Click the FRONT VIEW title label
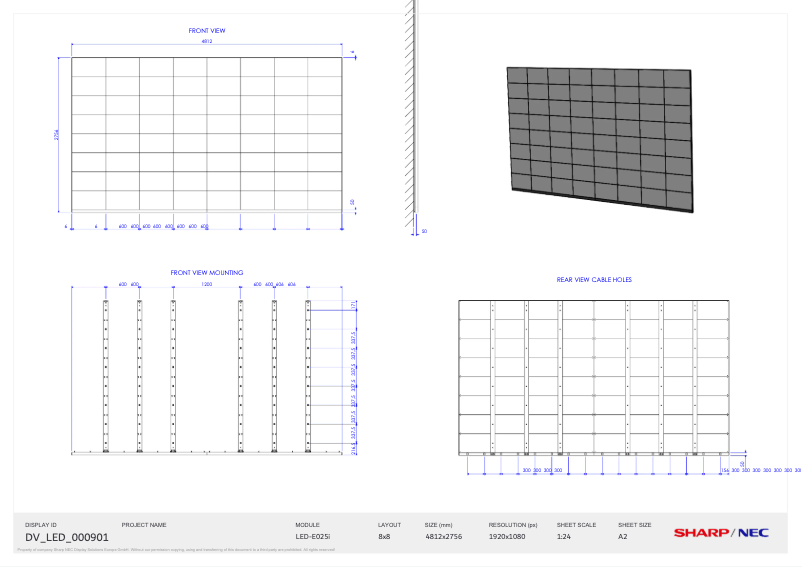The height and width of the screenshot is (567, 802). pos(207,31)
